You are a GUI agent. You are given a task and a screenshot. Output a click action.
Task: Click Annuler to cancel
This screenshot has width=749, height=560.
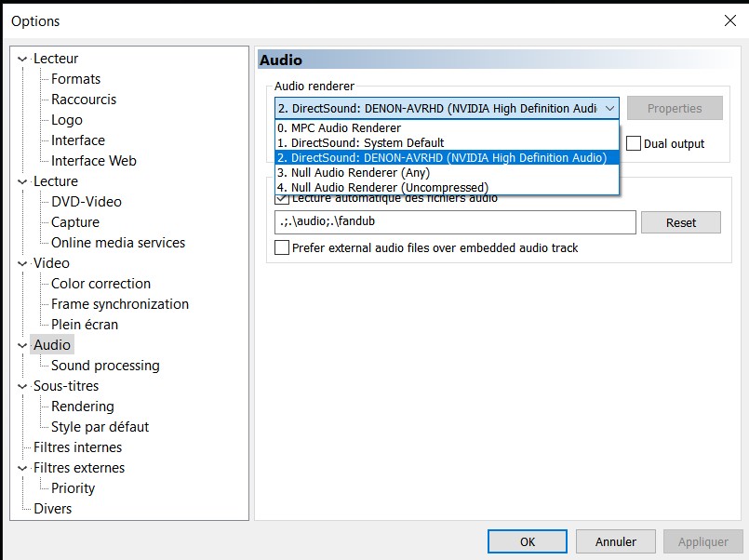pos(615,541)
